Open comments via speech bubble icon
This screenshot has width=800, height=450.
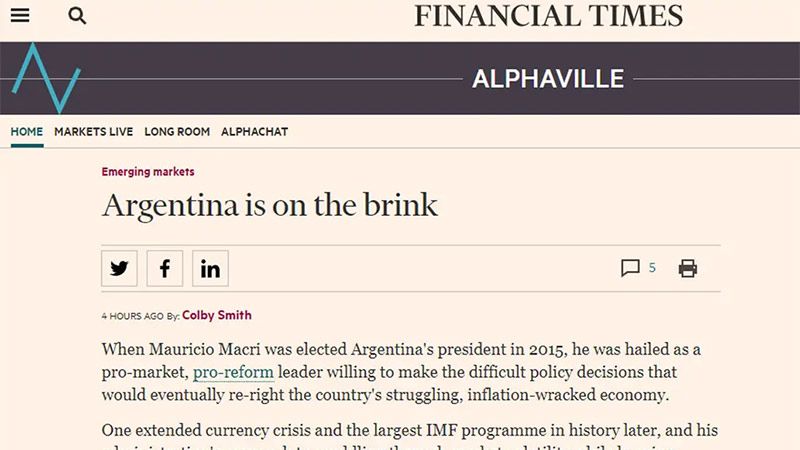click(x=630, y=268)
